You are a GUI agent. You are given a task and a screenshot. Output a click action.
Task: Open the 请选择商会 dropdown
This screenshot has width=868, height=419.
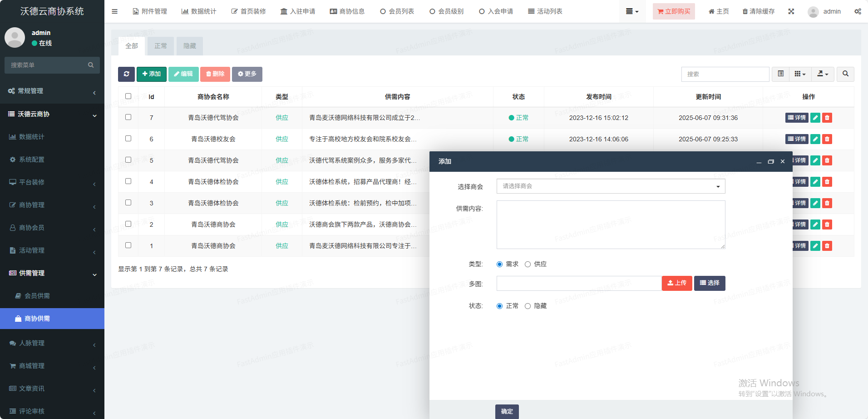(x=611, y=186)
